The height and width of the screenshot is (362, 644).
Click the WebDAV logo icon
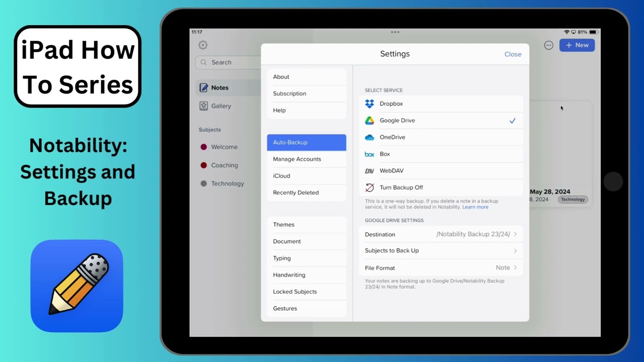click(x=370, y=171)
